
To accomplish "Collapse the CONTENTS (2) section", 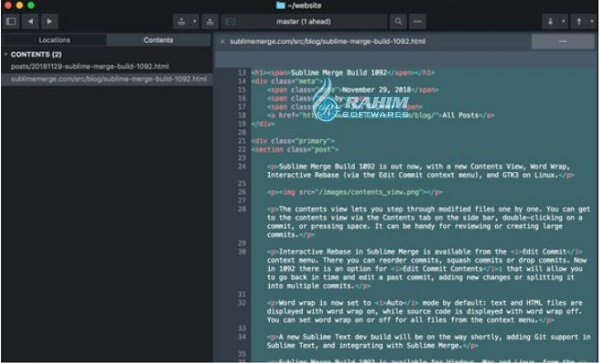I will (x=6, y=54).
